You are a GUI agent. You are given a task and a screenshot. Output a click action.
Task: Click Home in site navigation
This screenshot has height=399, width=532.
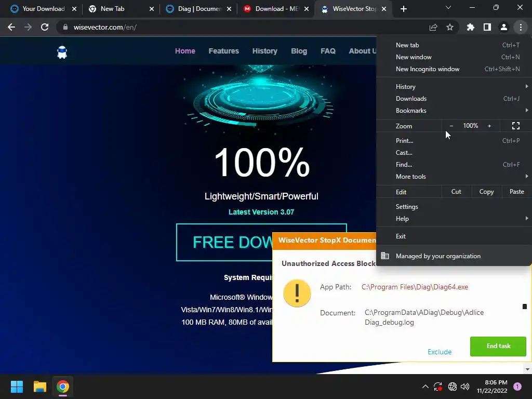tap(185, 51)
